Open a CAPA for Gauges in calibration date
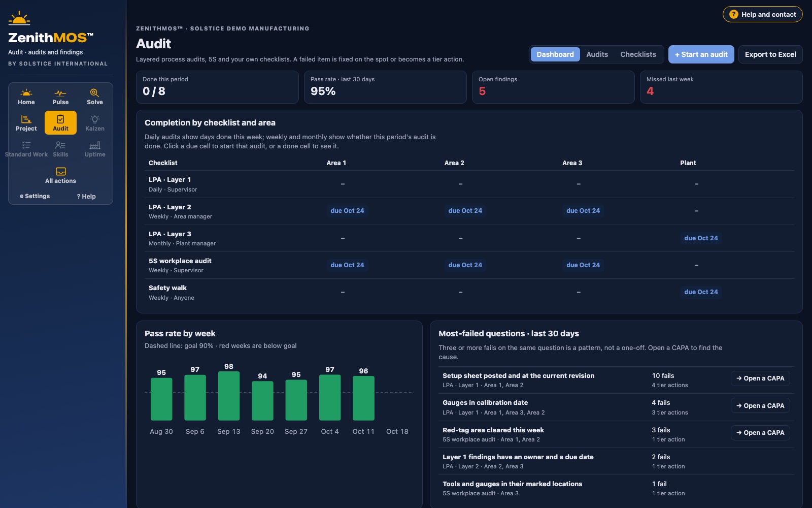Viewport: 812px width, 508px height. click(760, 405)
